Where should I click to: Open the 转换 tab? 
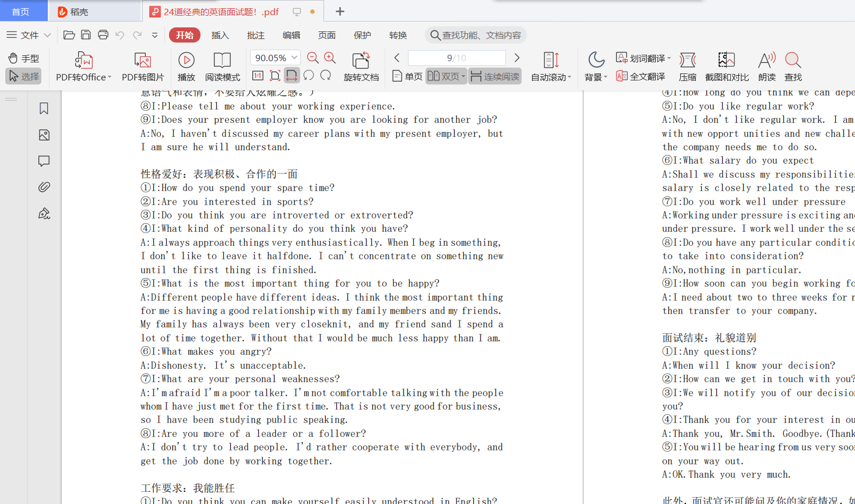tap(398, 35)
